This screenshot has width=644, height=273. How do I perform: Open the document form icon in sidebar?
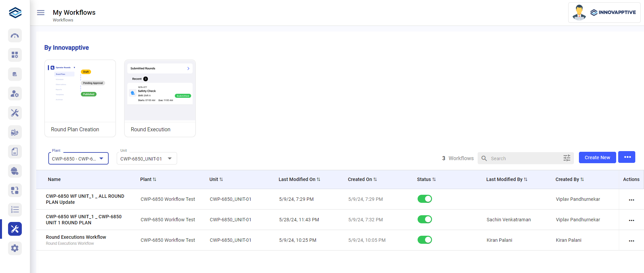point(15,152)
